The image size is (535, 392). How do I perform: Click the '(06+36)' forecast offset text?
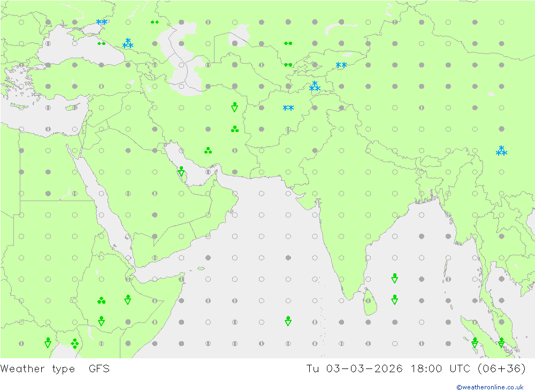pyautogui.click(x=502, y=368)
